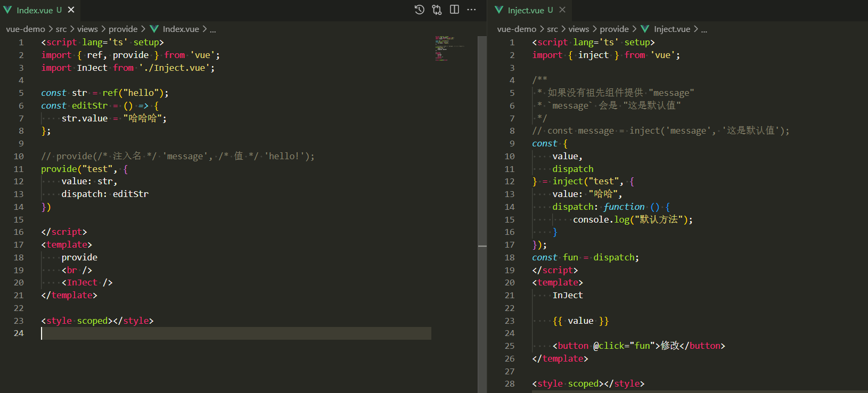This screenshot has height=393, width=868.
Task: Click ref("hello") in Index.vue
Action: click(x=133, y=93)
